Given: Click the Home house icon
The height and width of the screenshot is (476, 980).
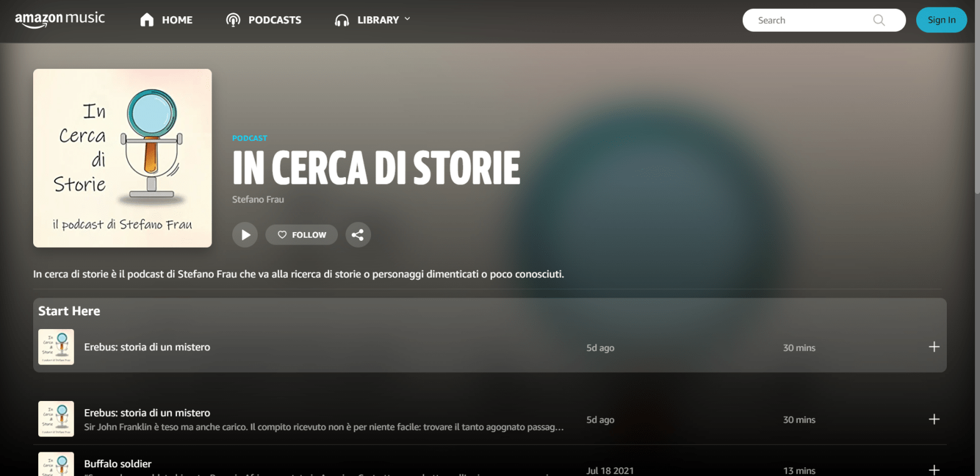Looking at the screenshot, I should point(147,20).
